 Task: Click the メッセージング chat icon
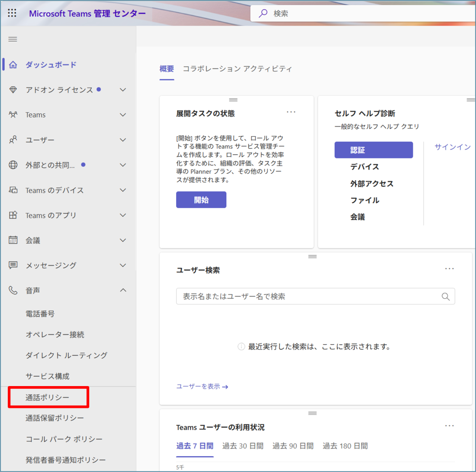tap(13, 265)
